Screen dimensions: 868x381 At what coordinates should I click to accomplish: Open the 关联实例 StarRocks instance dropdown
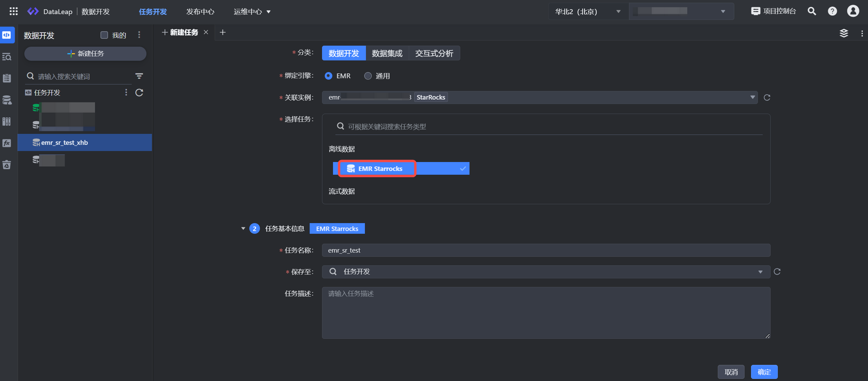(x=539, y=97)
